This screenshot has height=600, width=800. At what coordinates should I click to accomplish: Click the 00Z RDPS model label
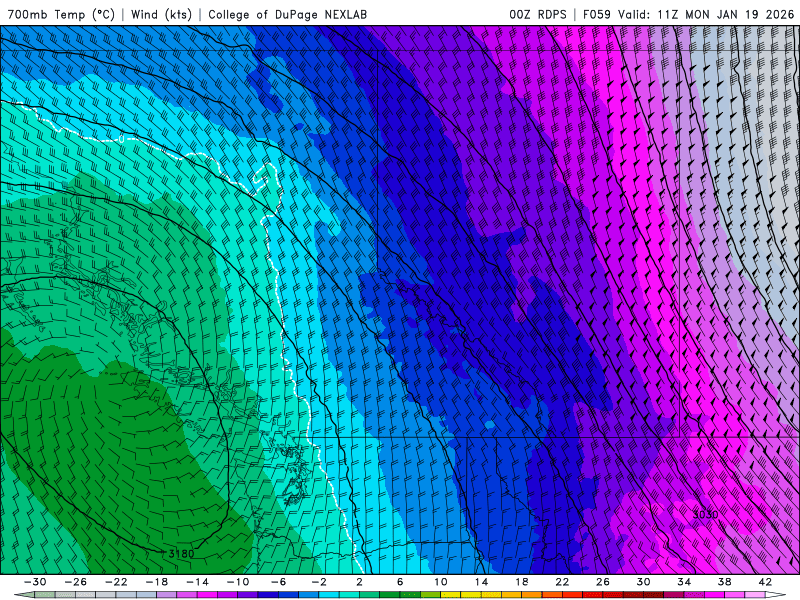537,14
